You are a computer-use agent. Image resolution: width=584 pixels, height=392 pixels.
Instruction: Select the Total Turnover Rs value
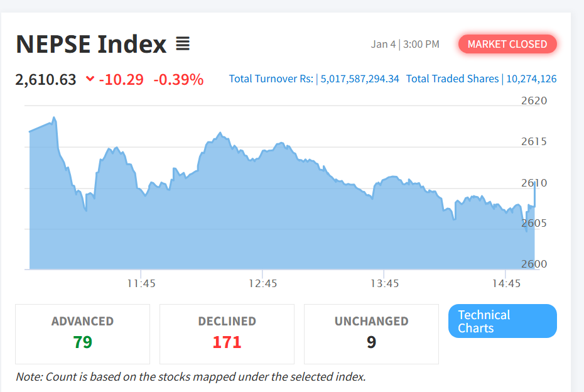click(360, 79)
